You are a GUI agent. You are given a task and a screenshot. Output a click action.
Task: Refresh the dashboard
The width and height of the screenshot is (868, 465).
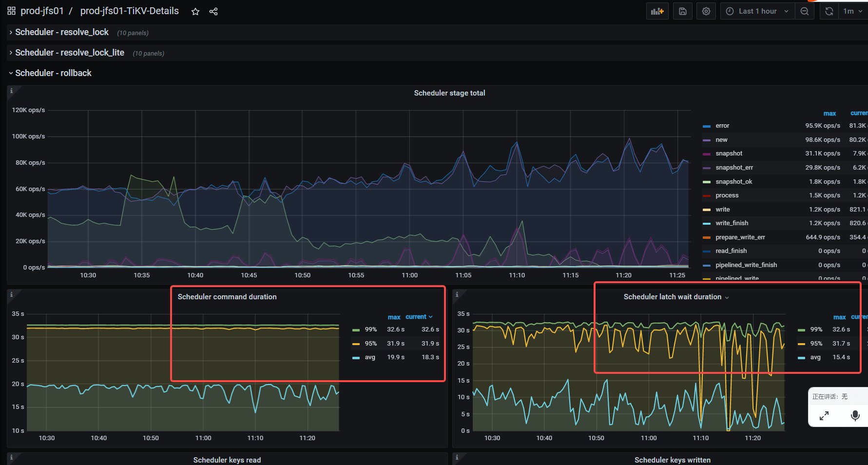pyautogui.click(x=829, y=11)
